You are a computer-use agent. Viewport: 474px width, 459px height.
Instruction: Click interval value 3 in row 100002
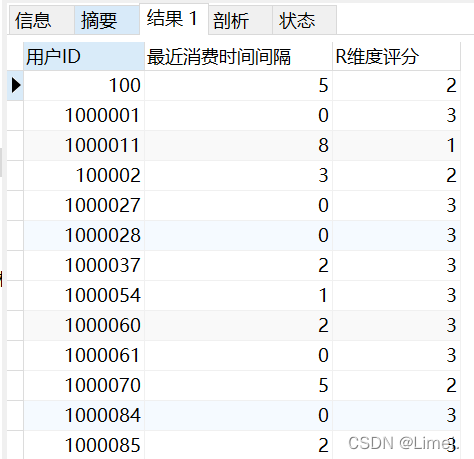[238, 175]
